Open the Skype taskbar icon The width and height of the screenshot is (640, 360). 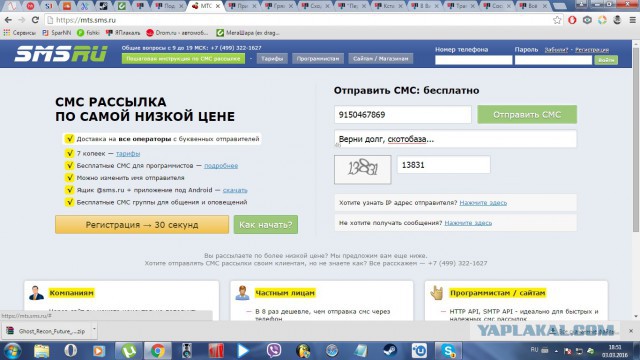click(x=448, y=351)
